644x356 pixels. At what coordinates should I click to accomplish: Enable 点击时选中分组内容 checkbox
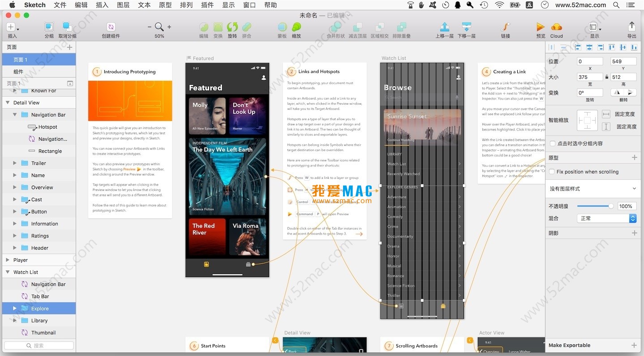(x=553, y=143)
